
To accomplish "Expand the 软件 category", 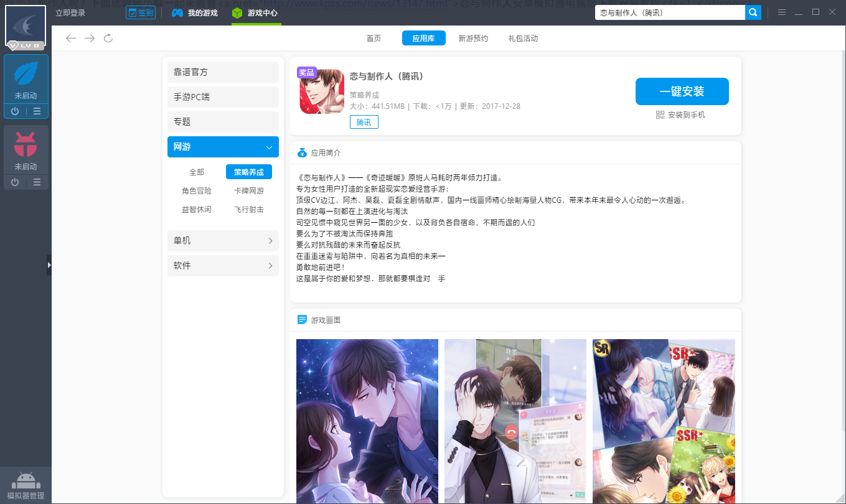I will [223, 266].
